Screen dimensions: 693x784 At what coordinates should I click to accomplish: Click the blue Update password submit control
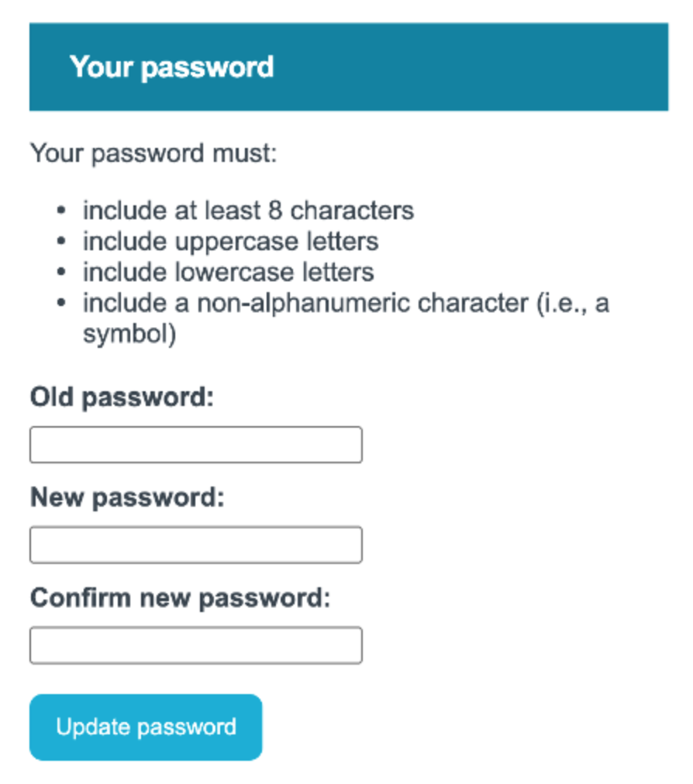click(x=146, y=727)
